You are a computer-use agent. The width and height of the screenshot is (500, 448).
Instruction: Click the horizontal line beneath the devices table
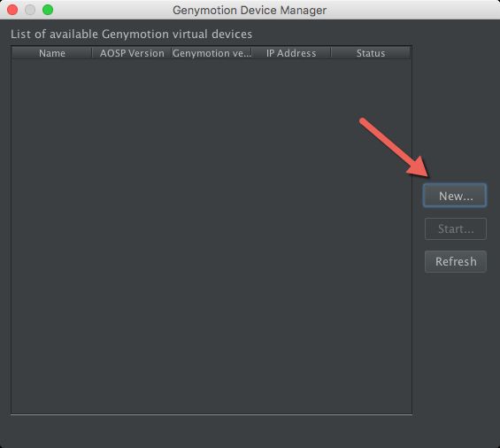(212, 415)
